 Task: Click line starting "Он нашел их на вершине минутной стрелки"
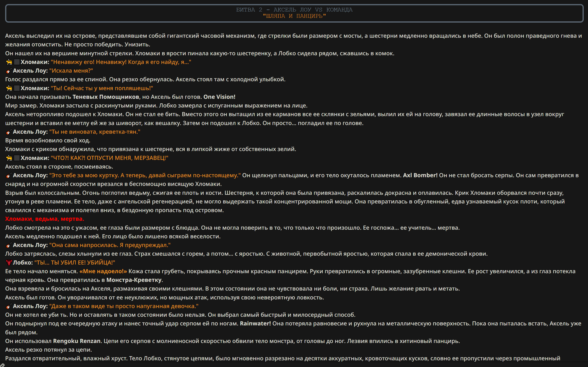[200, 53]
